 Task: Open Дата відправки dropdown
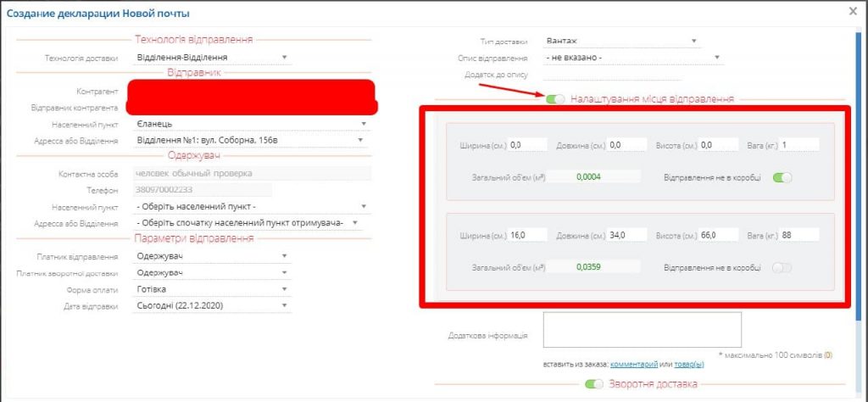(x=212, y=305)
